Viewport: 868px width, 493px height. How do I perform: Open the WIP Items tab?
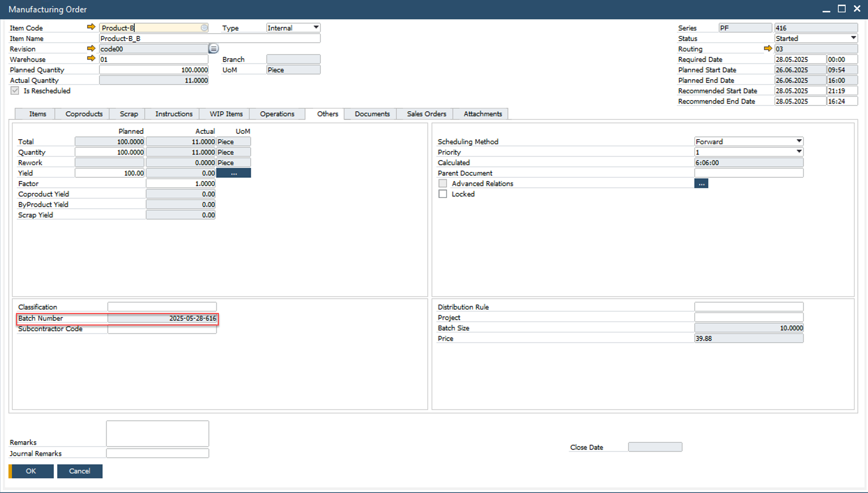point(226,114)
